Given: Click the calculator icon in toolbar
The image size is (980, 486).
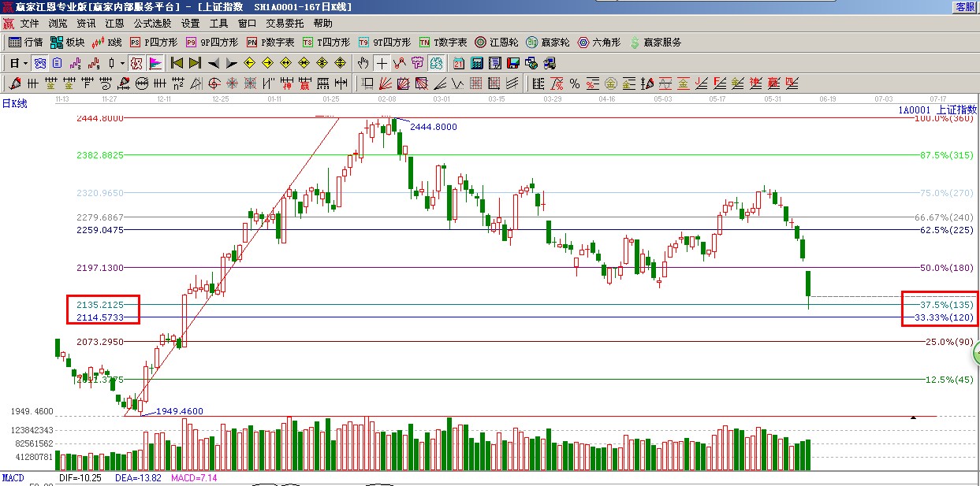Looking at the screenshot, I should click(x=477, y=63).
